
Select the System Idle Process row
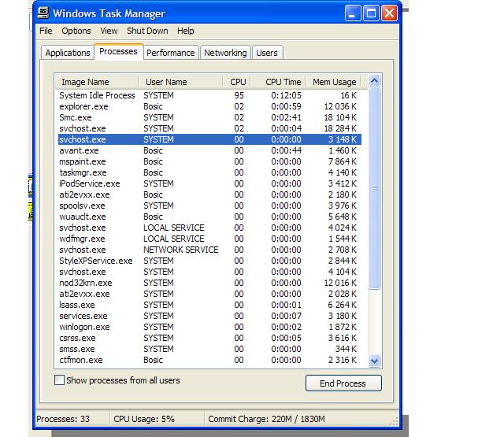tap(209, 95)
